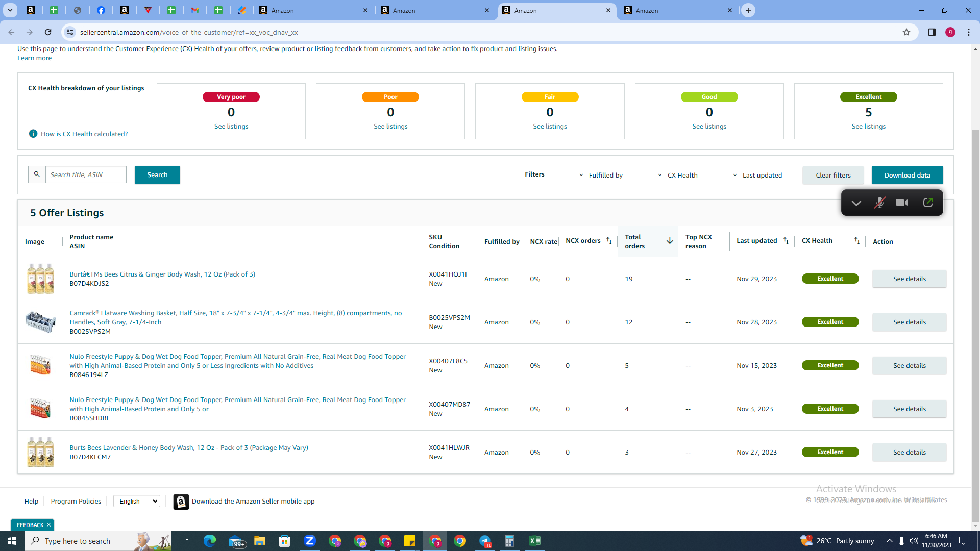Click the Help footer link
Image resolution: width=980 pixels, height=551 pixels.
coord(31,501)
